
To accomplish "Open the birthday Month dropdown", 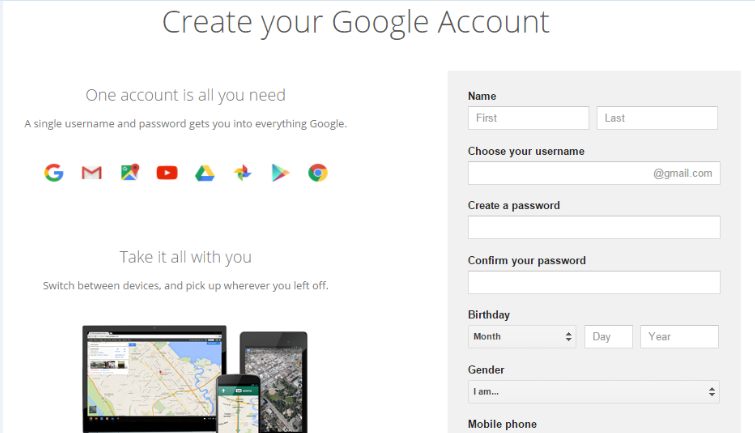I will click(x=522, y=337).
